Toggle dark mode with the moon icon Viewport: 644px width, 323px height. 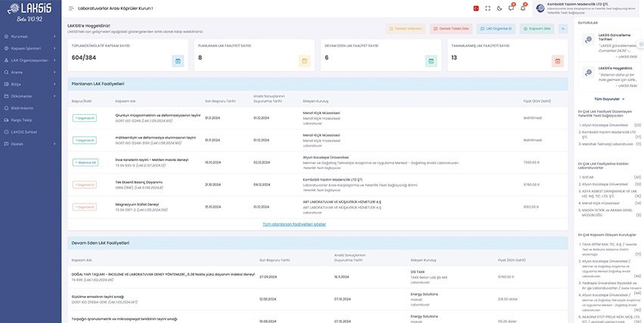pyautogui.click(x=499, y=8)
